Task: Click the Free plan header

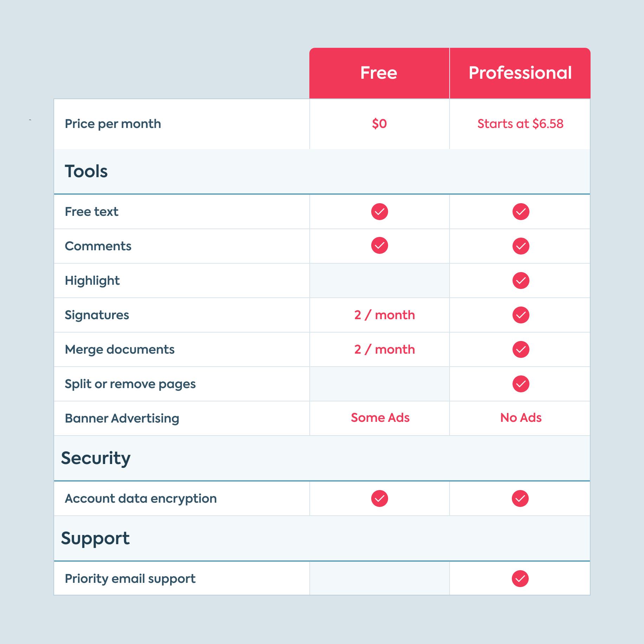Action: click(379, 73)
